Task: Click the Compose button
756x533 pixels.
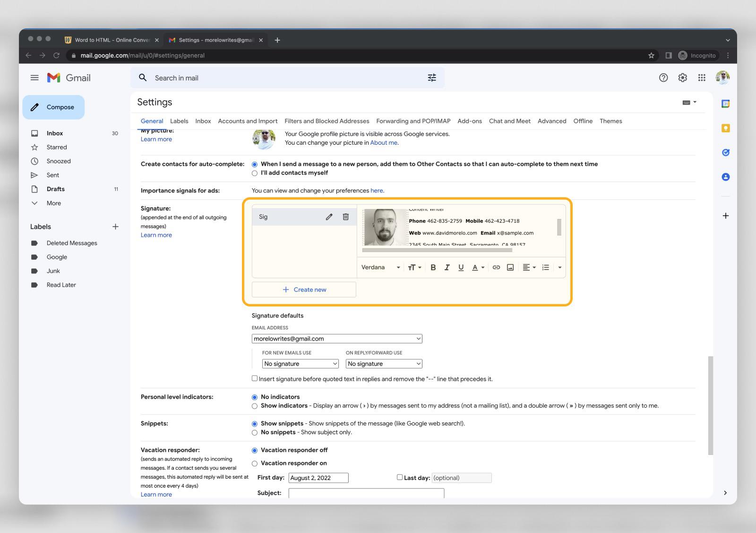Action: pyautogui.click(x=53, y=107)
